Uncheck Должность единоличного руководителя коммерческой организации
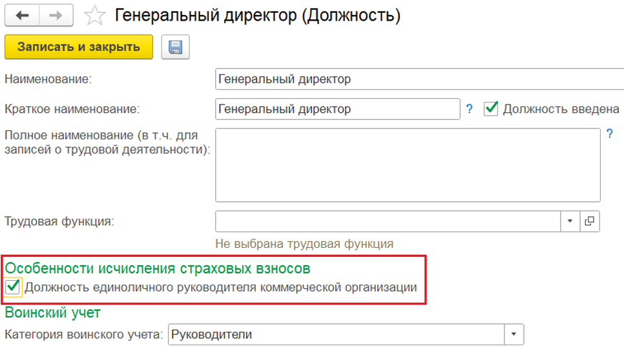Screen dimensions: 624x364 click(12, 287)
